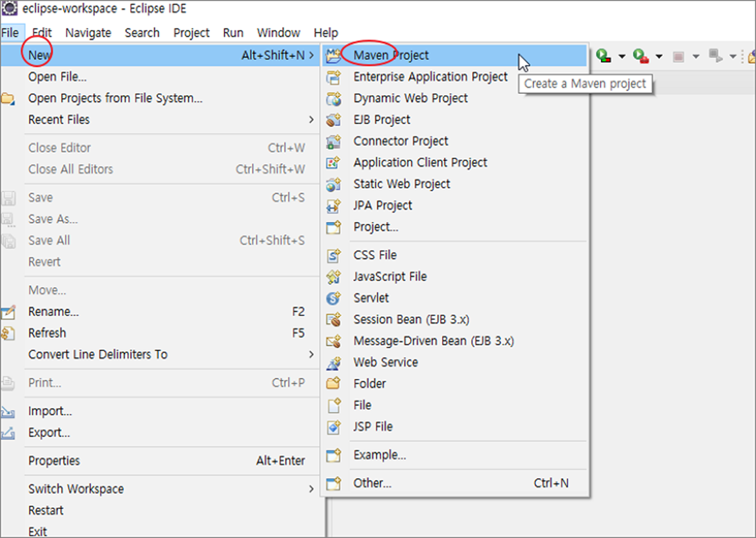Click the Static Web Project icon
This screenshot has width=756, height=538.
pyautogui.click(x=334, y=185)
